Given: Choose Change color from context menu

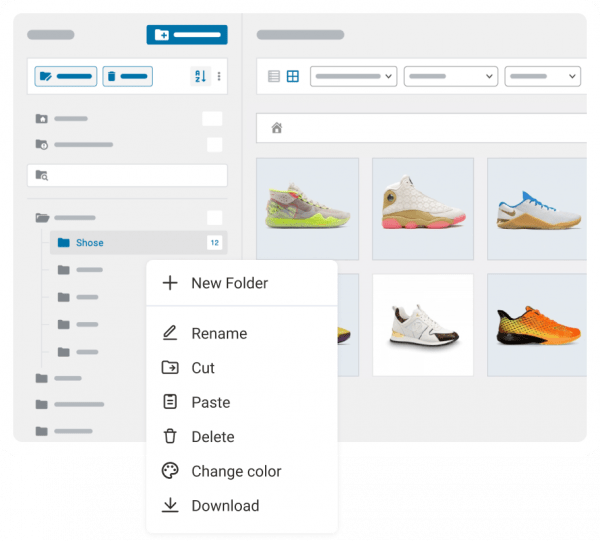Looking at the screenshot, I should pyautogui.click(x=242, y=471).
